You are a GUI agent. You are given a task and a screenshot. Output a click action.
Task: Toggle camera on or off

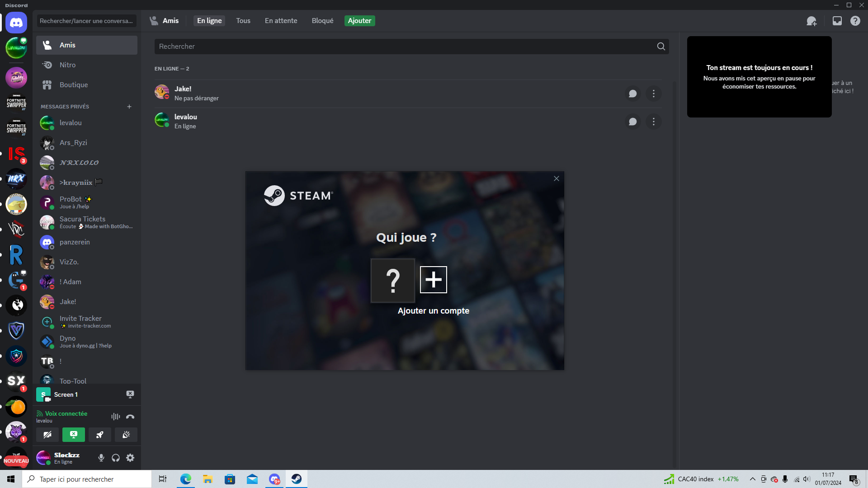coord(47,435)
